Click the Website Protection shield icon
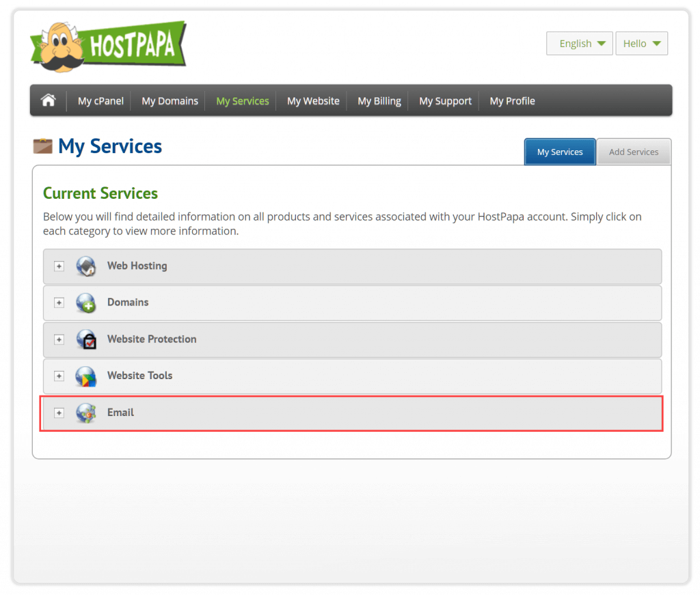Image resolution: width=700 pixels, height=595 pixels. tap(85, 340)
